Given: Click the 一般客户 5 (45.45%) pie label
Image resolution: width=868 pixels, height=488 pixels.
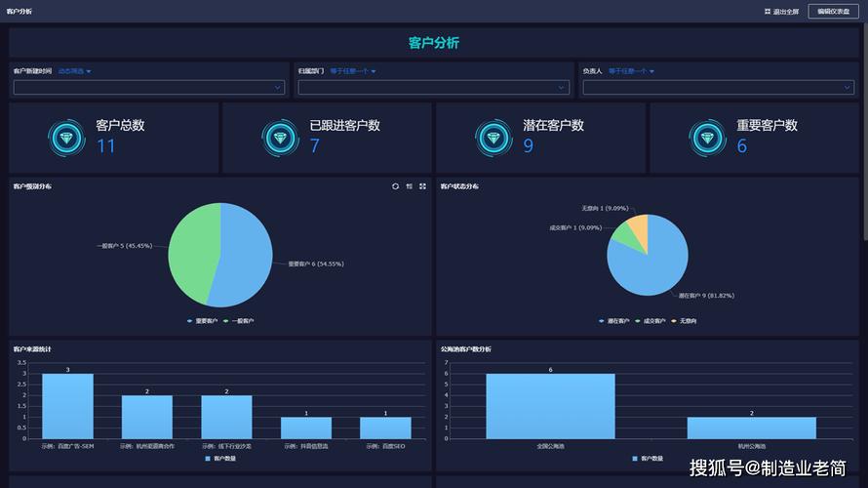Looking at the screenshot, I should click(125, 246).
